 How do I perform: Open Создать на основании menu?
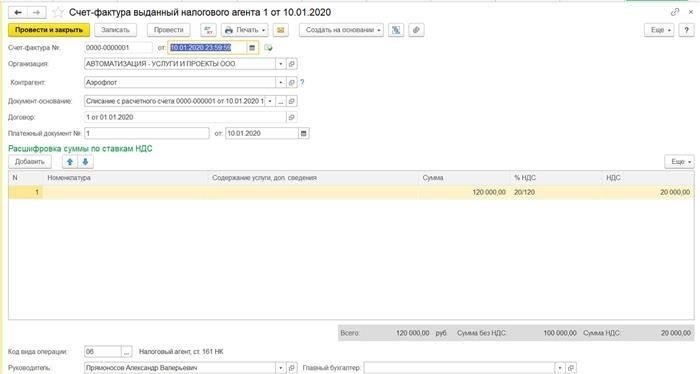(x=342, y=30)
